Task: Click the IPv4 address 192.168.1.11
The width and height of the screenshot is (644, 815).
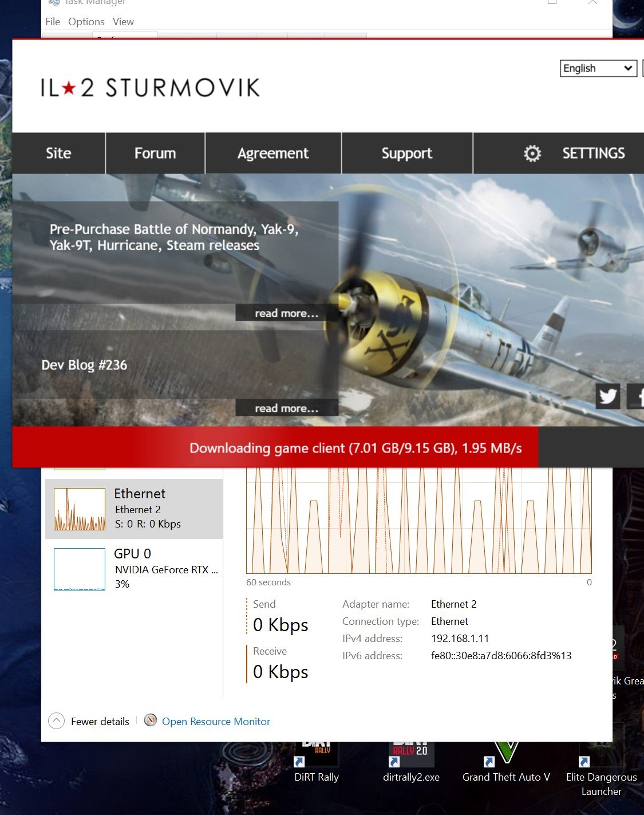Action: pos(460,639)
